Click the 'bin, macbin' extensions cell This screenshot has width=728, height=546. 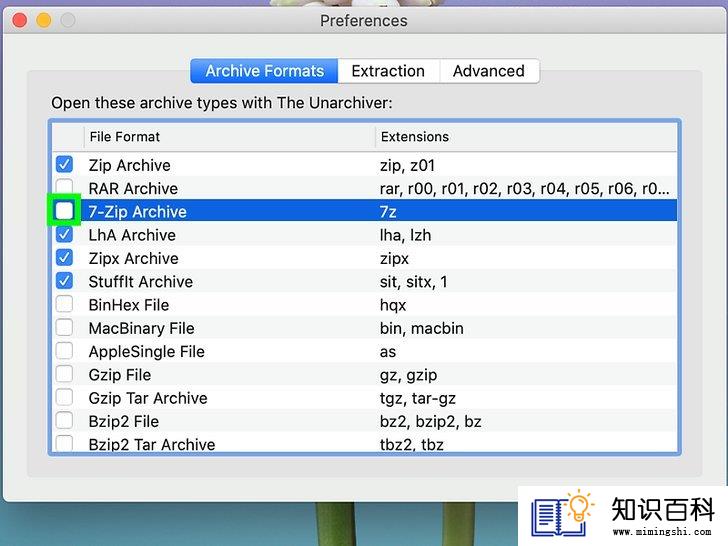[422, 328]
